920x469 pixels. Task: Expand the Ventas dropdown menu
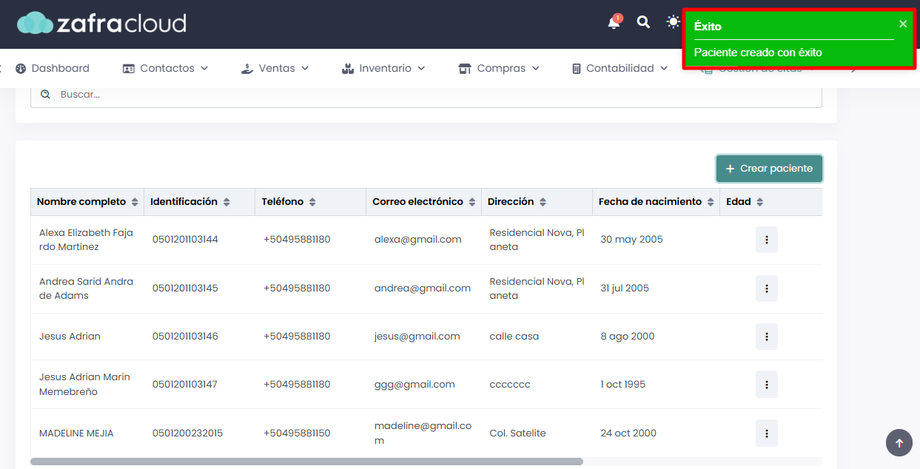coord(275,68)
